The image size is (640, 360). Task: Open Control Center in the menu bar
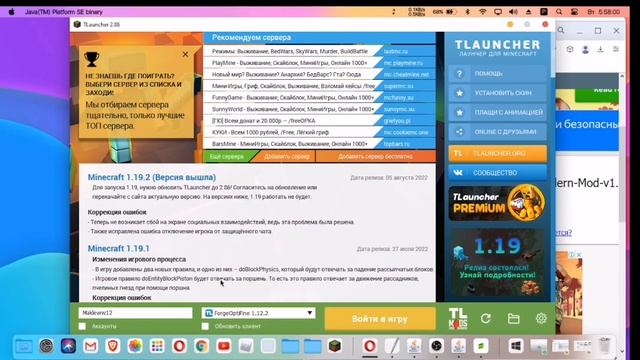(574, 12)
